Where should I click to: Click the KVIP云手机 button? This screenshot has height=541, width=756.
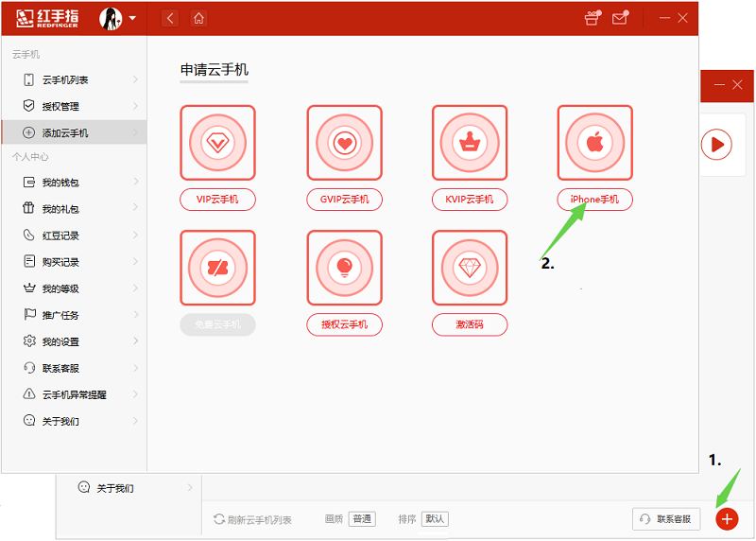(x=470, y=200)
